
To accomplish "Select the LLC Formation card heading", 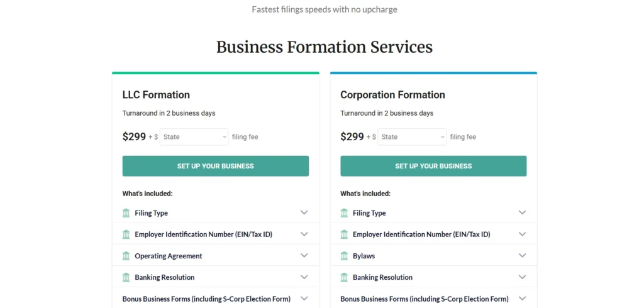I will [156, 95].
